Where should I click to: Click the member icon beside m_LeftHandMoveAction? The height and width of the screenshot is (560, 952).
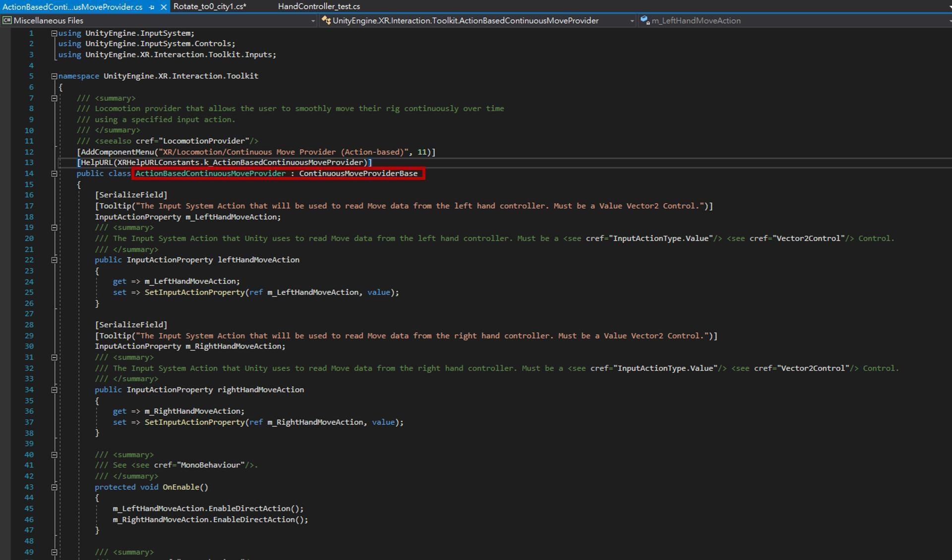point(645,20)
